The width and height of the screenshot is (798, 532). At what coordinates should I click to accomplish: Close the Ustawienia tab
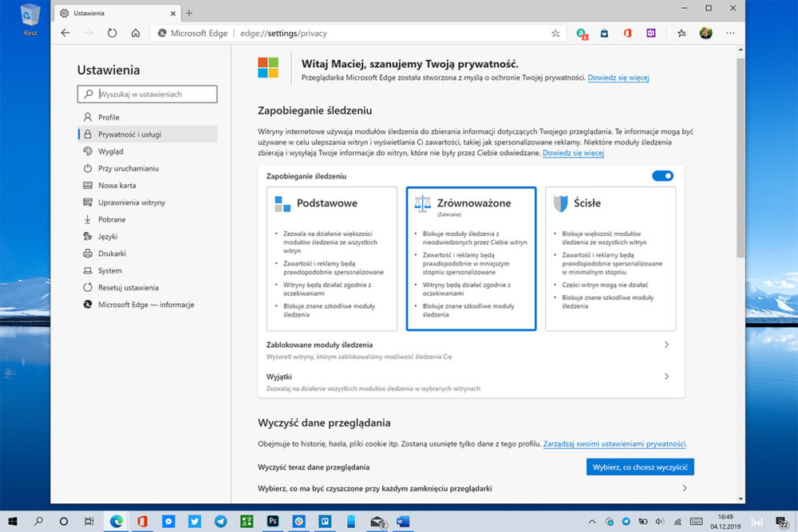[173, 14]
